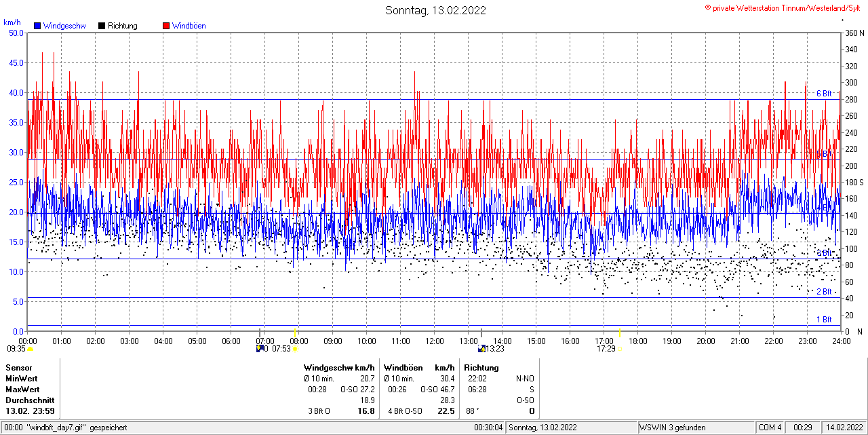Click the red Windböen legend swatch
This screenshot has width=868, height=435.
point(166,26)
